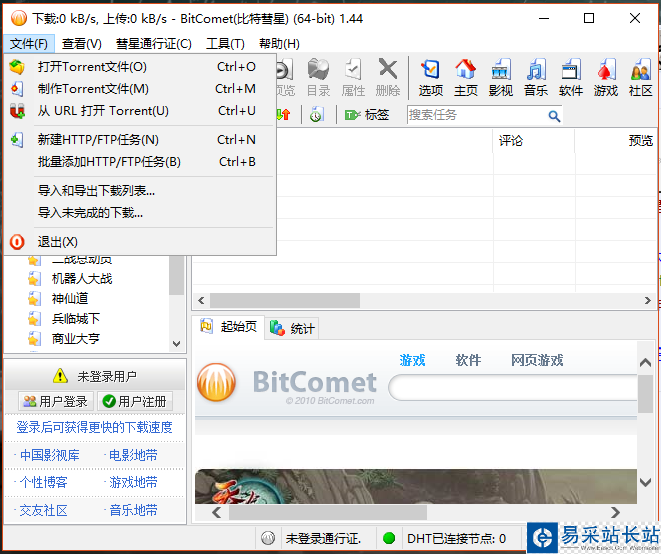Click the BitComet start page search box
Screen dimensions: 661x554
513,387
